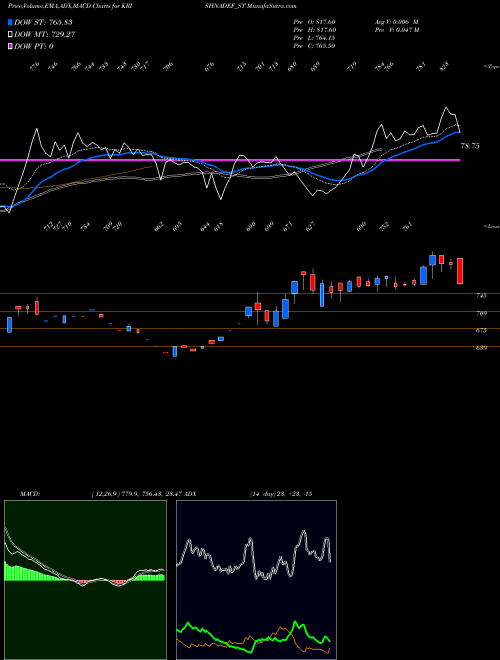Open the dark blue ADX indicator panel
This screenshot has width=500, height=660.
[256, 580]
